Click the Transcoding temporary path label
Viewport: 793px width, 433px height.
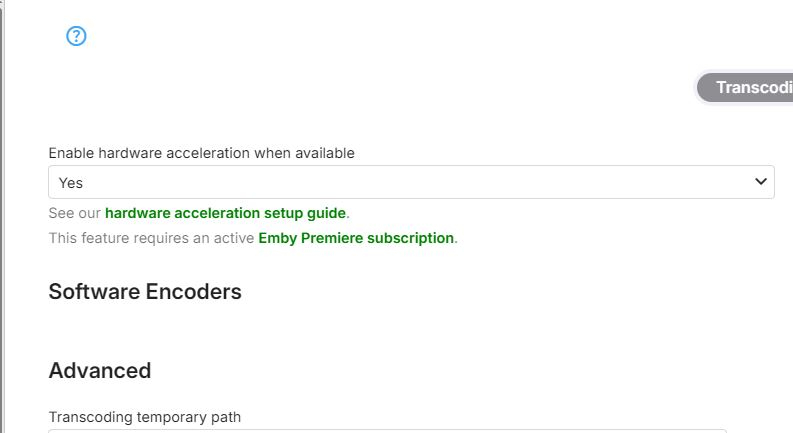coord(145,417)
